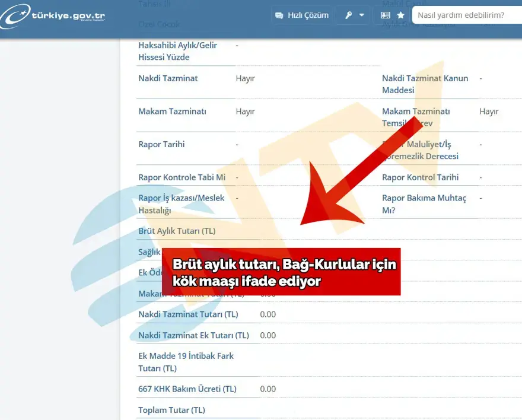Select 'Rapor Kontrol Tarihi' label
The image size is (522, 420).
pyautogui.click(x=420, y=177)
